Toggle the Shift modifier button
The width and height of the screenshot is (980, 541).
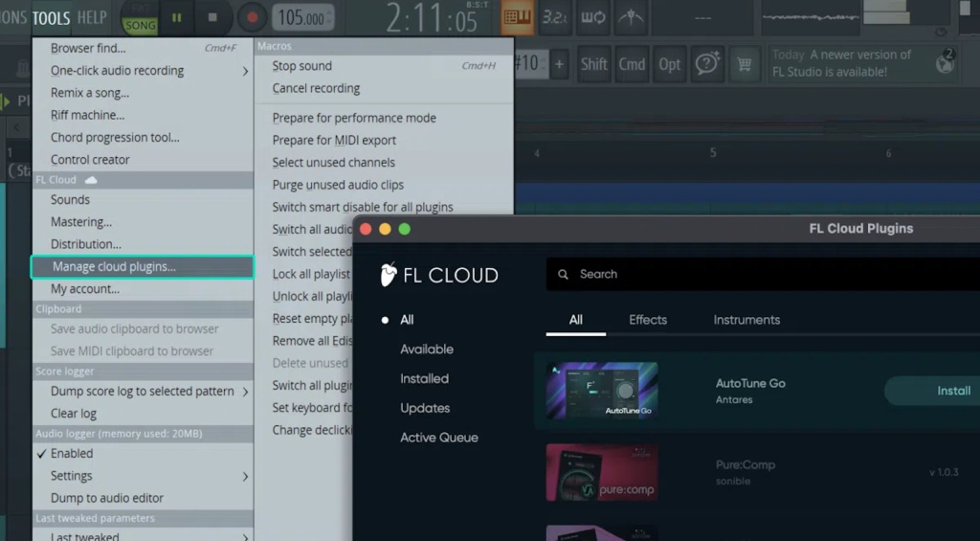coord(593,64)
